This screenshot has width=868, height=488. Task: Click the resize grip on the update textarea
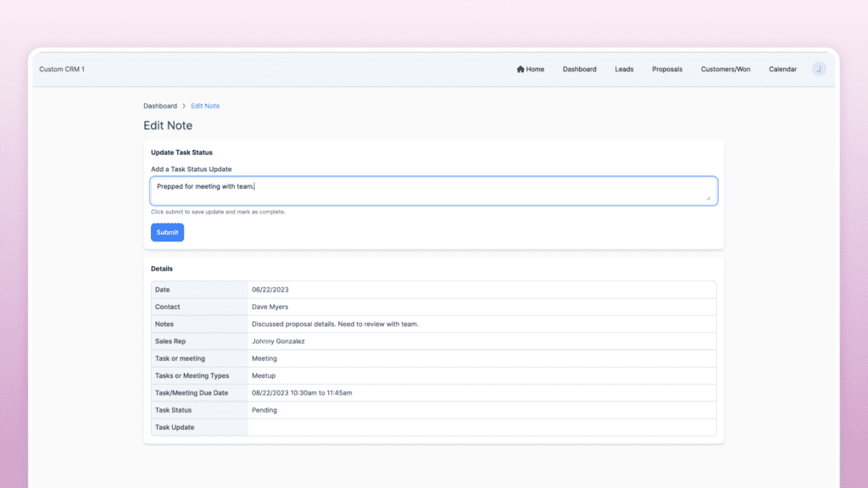coord(709,197)
